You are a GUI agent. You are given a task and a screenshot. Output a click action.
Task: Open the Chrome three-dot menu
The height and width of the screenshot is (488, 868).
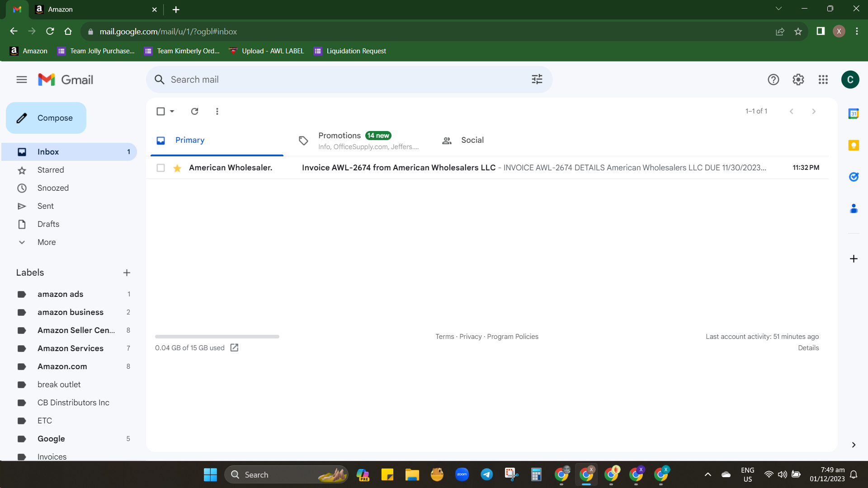pos(857,31)
